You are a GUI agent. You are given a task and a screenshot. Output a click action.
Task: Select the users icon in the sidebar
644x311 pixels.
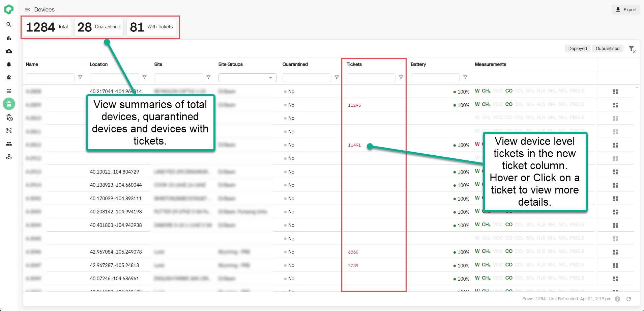(9, 144)
